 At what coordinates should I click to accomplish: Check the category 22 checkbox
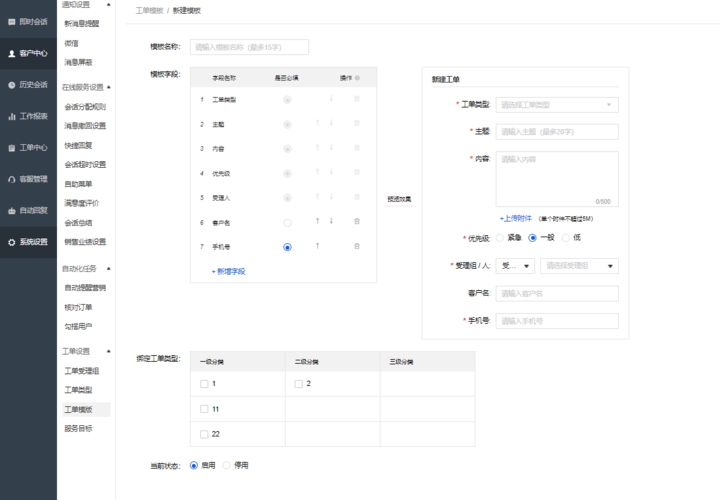(204, 434)
